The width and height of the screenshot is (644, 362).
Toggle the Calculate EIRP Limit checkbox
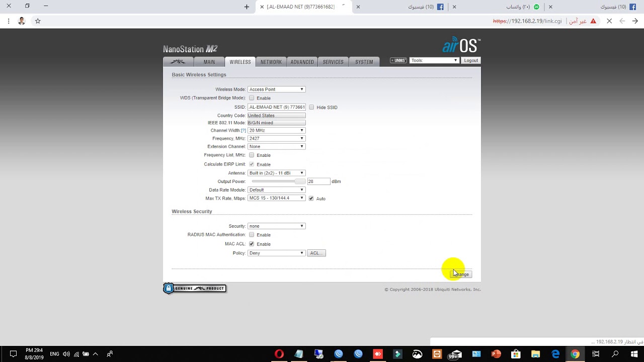point(252,164)
